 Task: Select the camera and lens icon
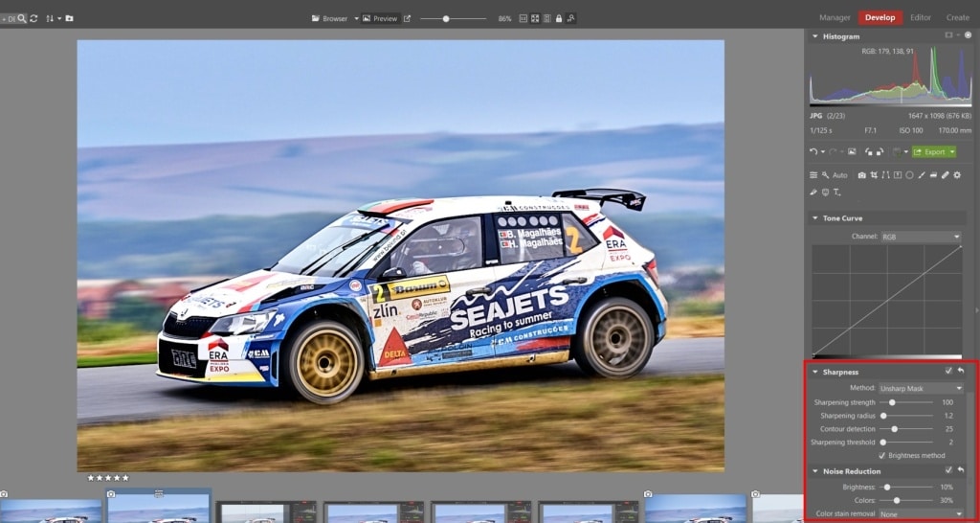[862, 175]
